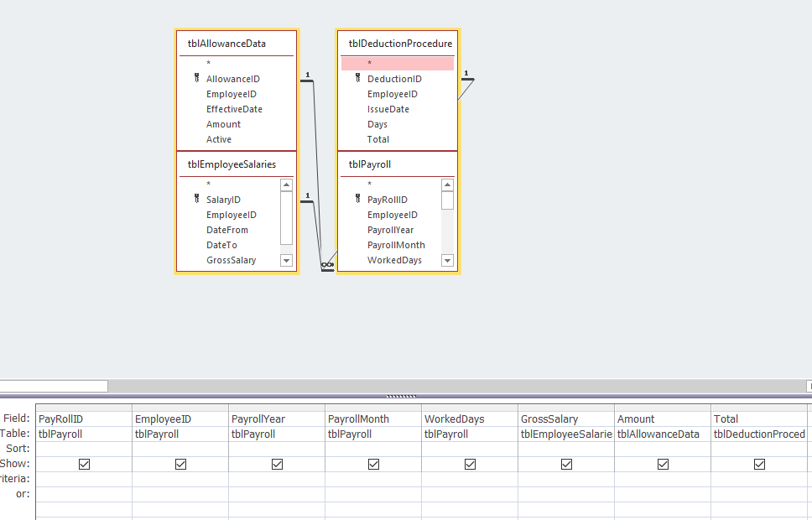
Task: Click the Criteria cell under WorkedDays
Action: 471,479
